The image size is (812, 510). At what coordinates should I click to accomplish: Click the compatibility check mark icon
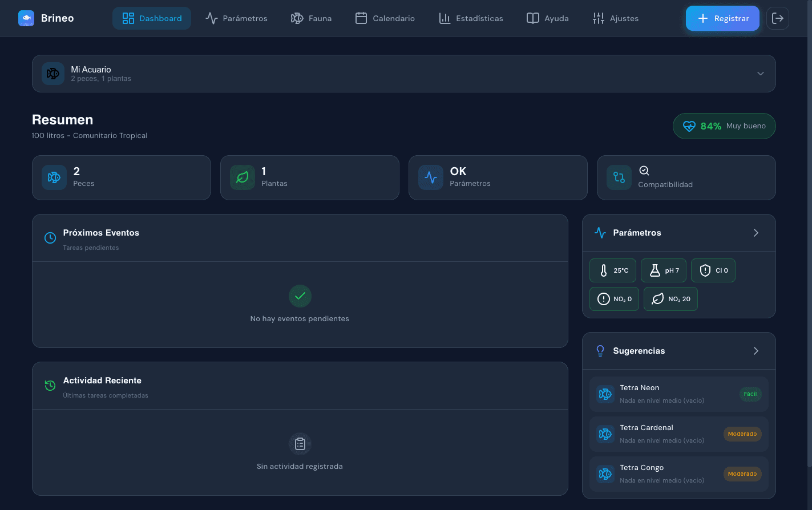pos(644,171)
